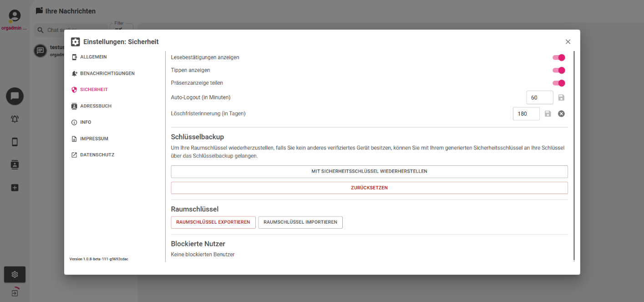The height and width of the screenshot is (302, 644).
Task: Click the settings gear in left sidebar
Action: 15,274
